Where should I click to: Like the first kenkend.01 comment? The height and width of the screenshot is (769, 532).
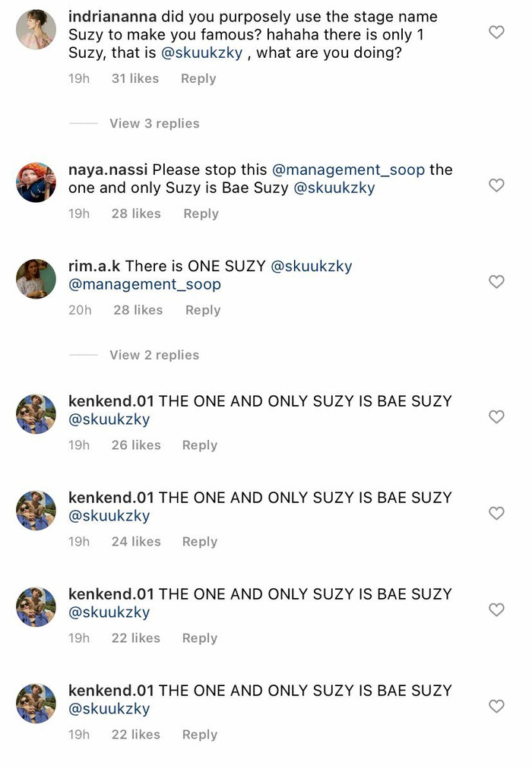click(x=496, y=416)
